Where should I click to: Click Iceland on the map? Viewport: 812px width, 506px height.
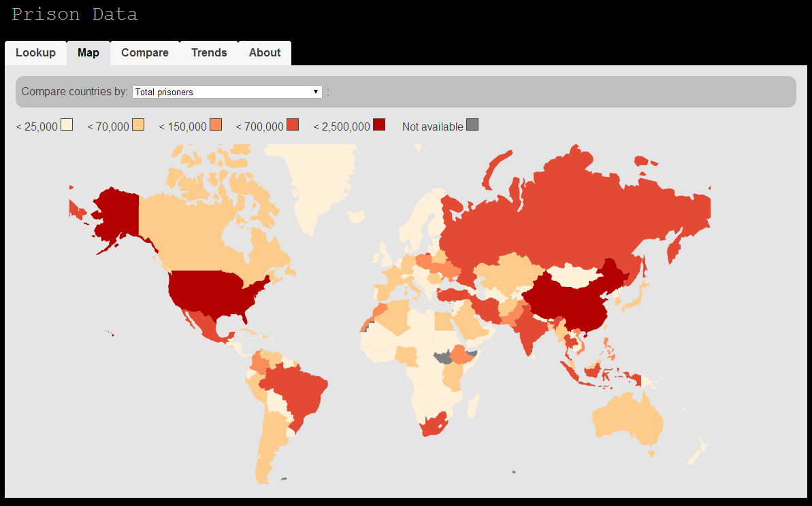coord(356,216)
